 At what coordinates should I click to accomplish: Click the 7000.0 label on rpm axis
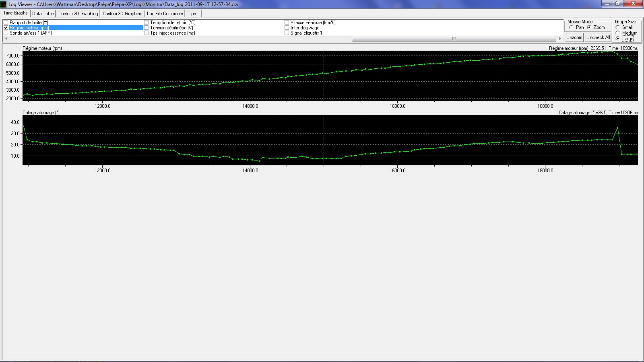[x=13, y=56]
